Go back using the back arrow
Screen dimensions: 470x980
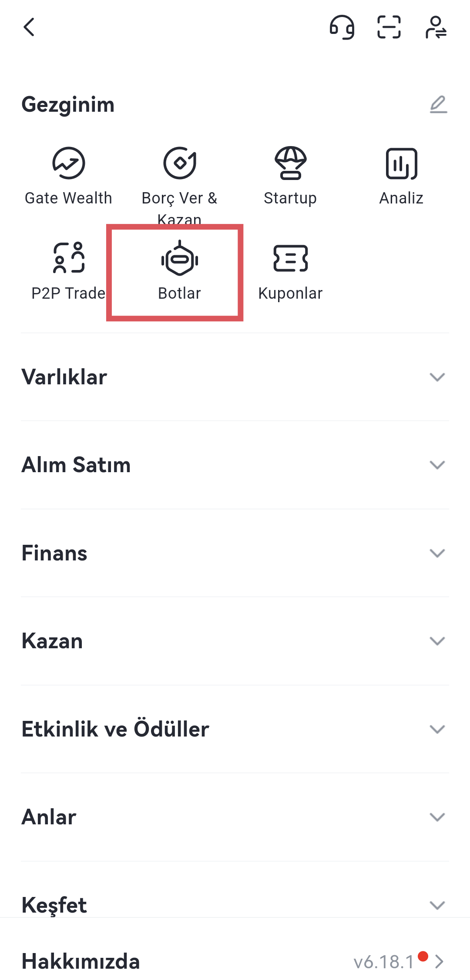pyautogui.click(x=29, y=27)
